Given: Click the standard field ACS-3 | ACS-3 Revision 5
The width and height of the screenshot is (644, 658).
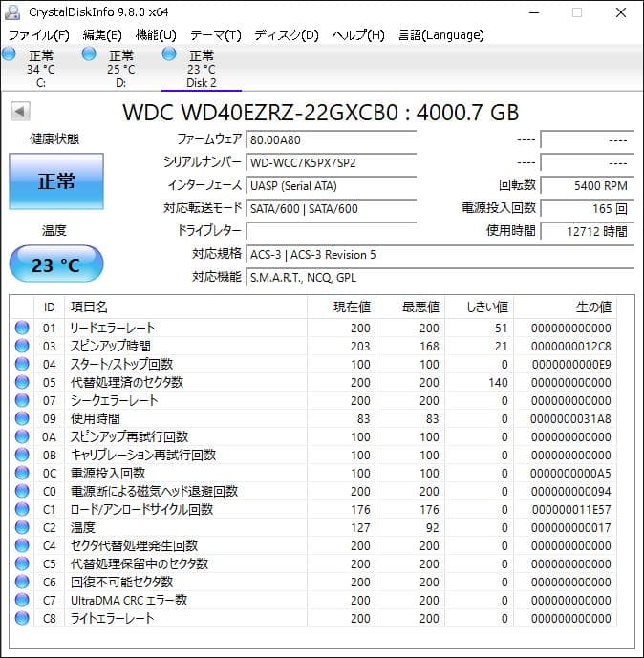Looking at the screenshot, I should (440, 255).
